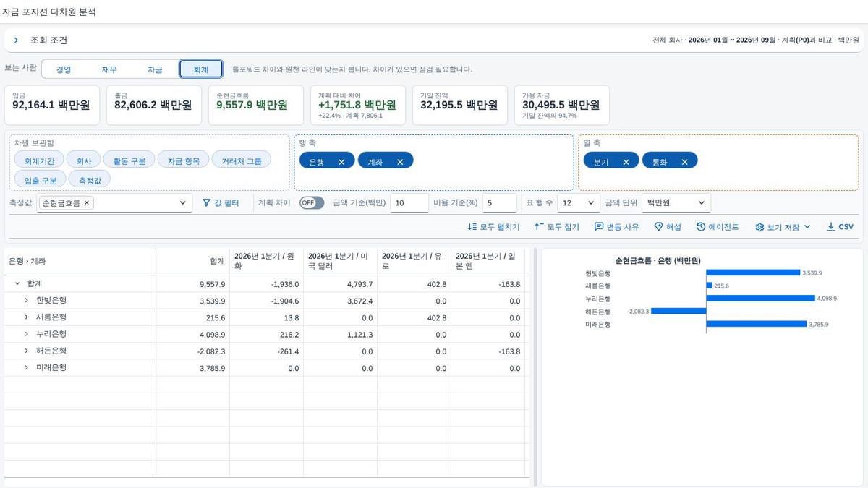Expand the 새롬은행 row
The width and height of the screenshot is (868, 488).
click(x=26, y=317)
